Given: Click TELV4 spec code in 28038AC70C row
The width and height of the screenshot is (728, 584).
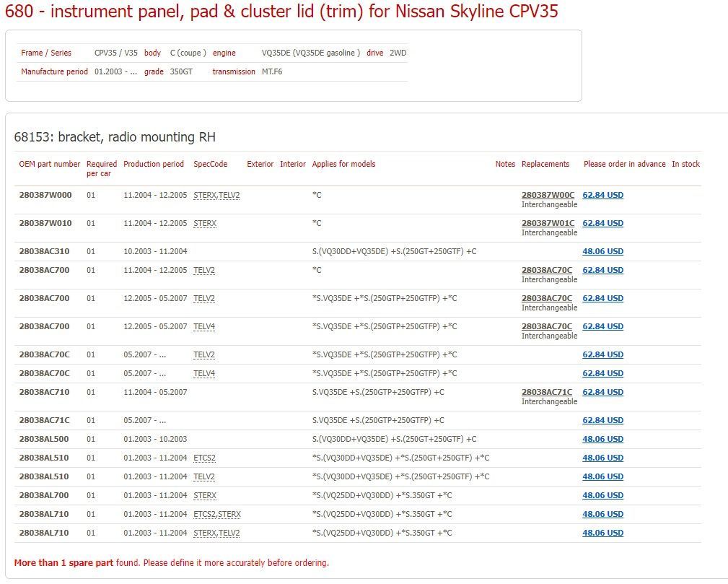Looking at the screenshot, I should 204,373.
